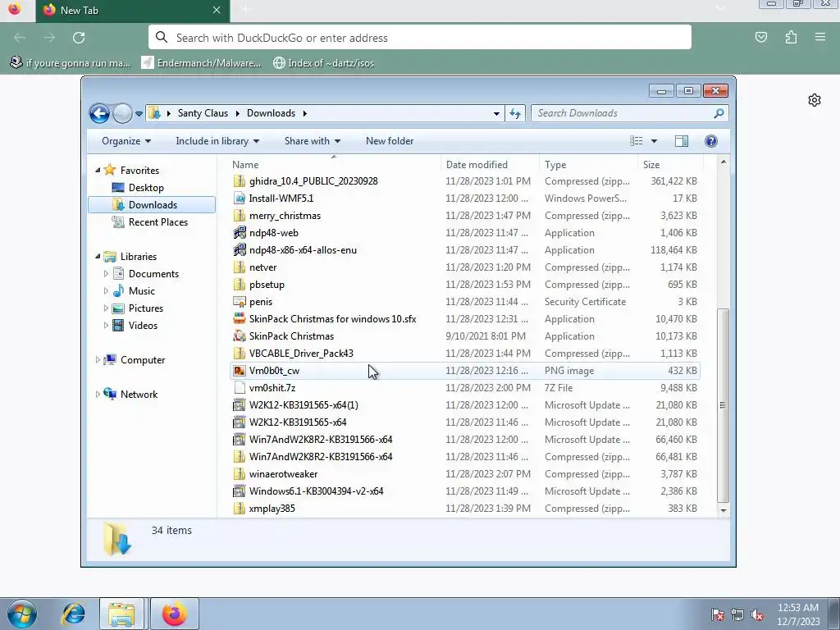Click the Firefox reload page button
This screenshot has height=630, width=840.
(x=79, y=38)
